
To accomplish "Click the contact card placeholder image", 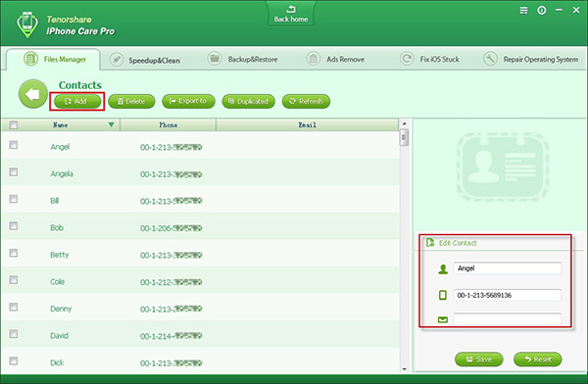I will 503,167.
